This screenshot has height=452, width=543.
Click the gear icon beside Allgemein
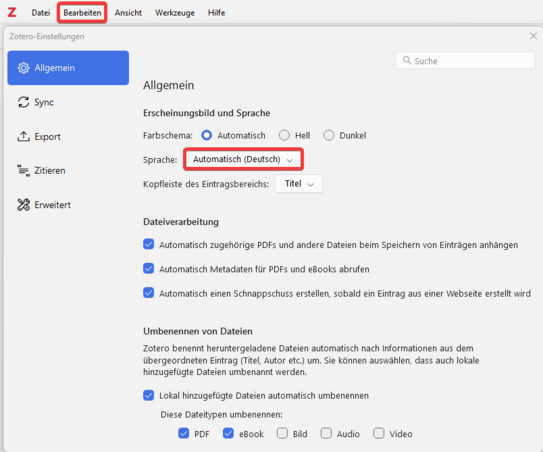pos(24,68)
